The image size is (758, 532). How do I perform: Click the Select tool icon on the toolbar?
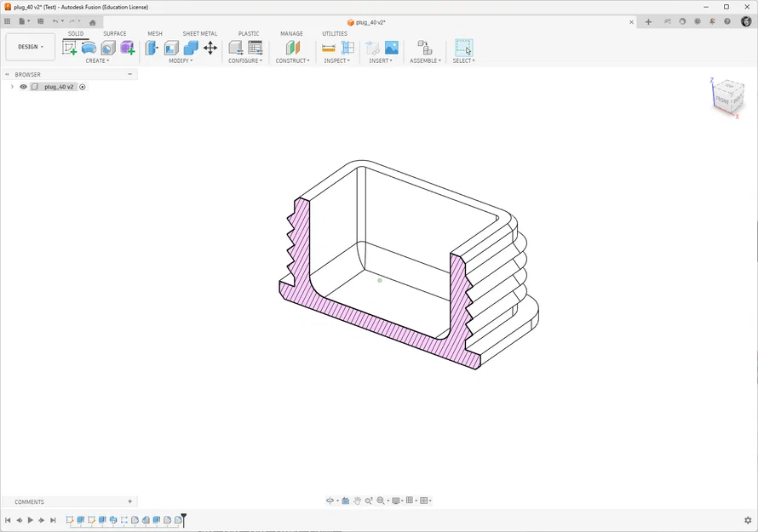462,49
